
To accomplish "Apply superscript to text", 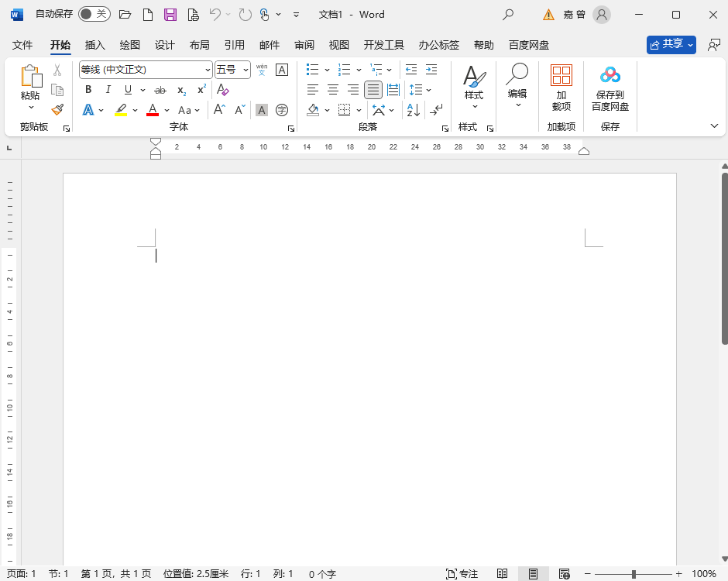I will (200, 90).
